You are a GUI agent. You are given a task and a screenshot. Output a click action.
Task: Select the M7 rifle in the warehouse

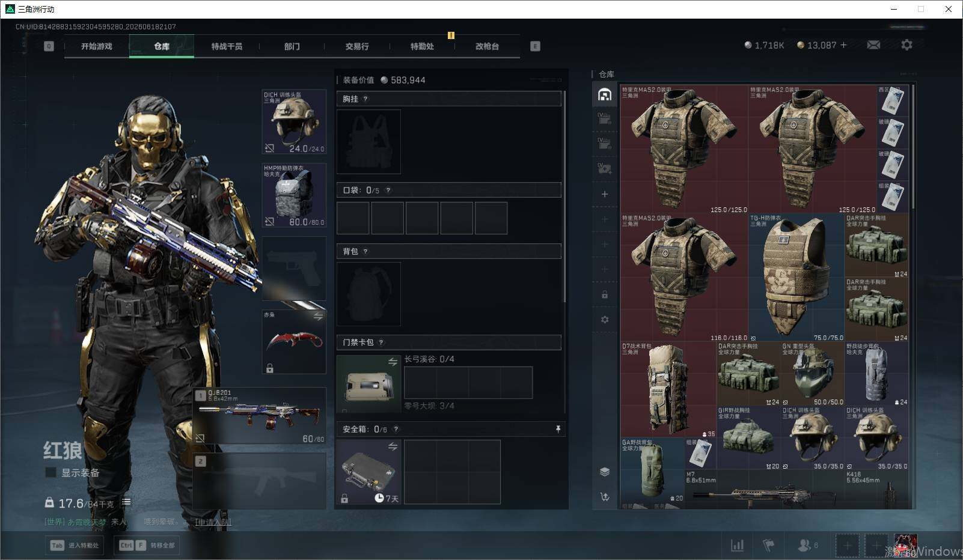point(765,489)
